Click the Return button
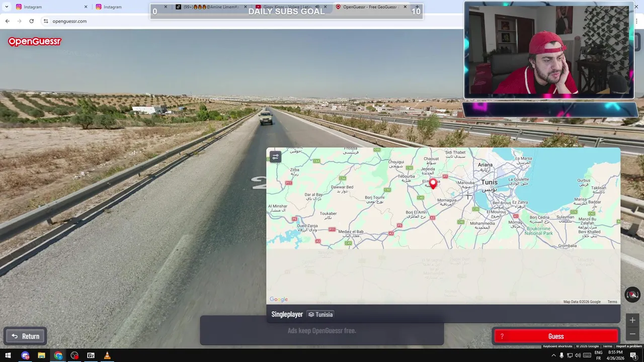 click(x=26, y=336)
